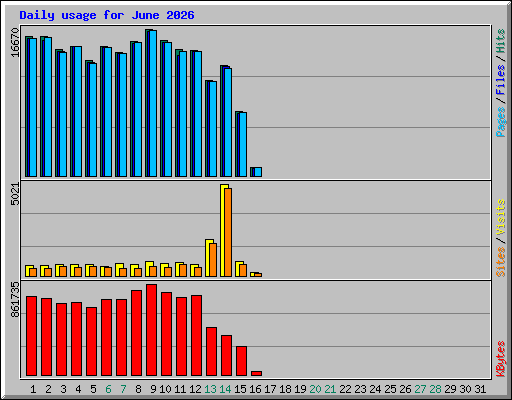Click the green day 27 axis label
The image size is (512, 400).
(x=420, y=389)
